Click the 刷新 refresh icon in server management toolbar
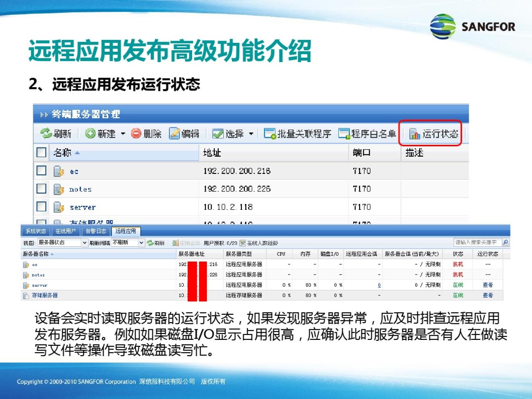The image size is (532, 399). point(46,133)
